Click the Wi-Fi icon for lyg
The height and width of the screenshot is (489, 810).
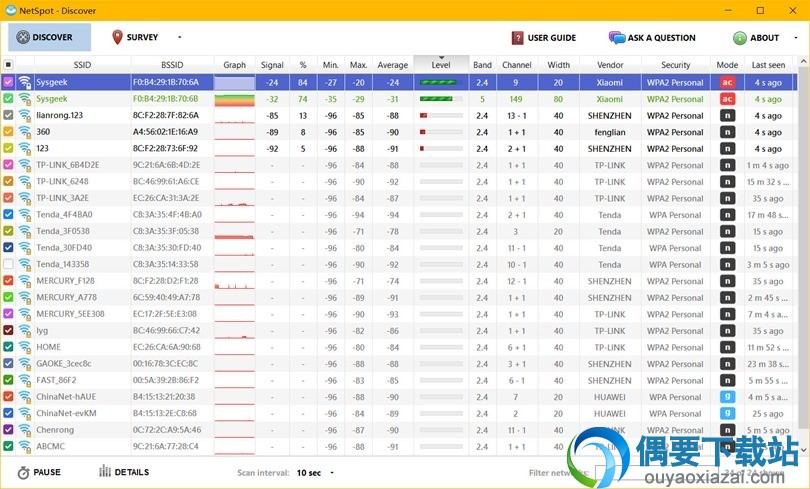click(24, 330)
